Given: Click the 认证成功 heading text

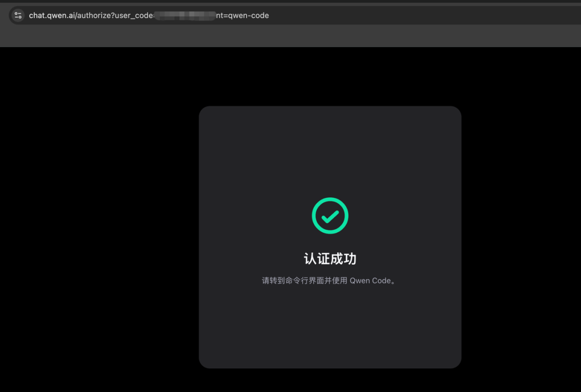Looking at the screenshot, I should (x=330, y=259).
